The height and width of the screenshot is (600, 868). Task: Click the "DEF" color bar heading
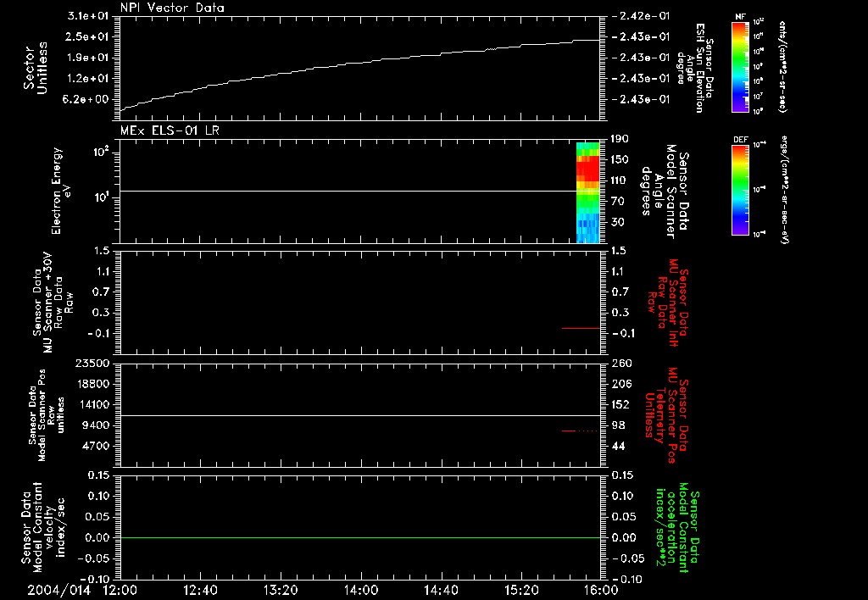coord(741,140)
